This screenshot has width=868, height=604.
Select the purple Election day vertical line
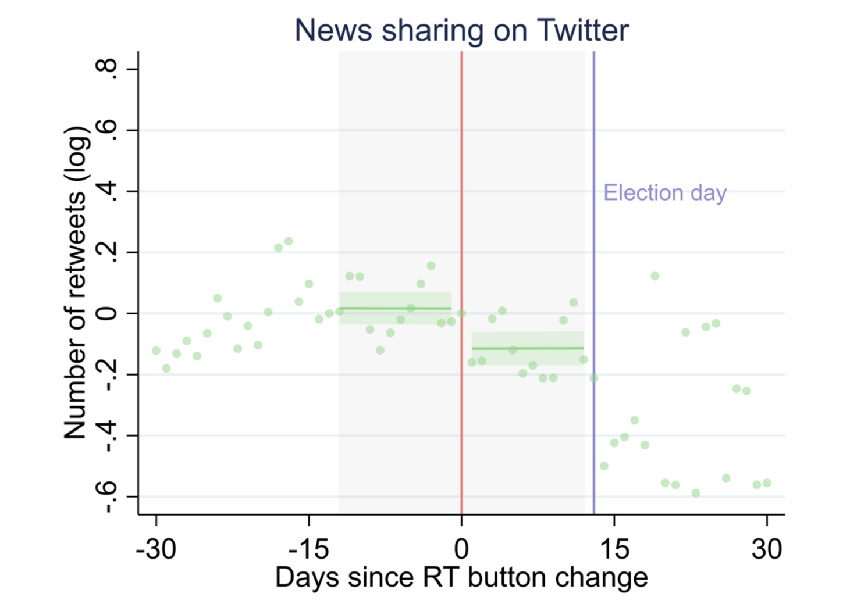[593, 283]
